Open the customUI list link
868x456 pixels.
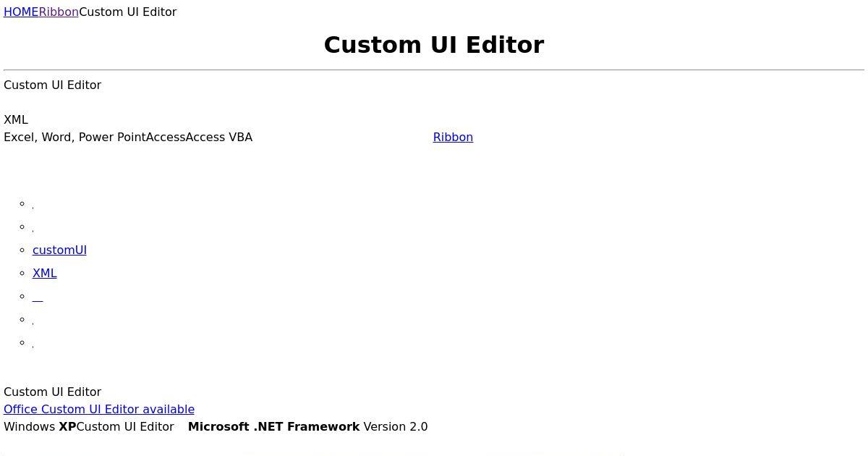pos(59,250)
